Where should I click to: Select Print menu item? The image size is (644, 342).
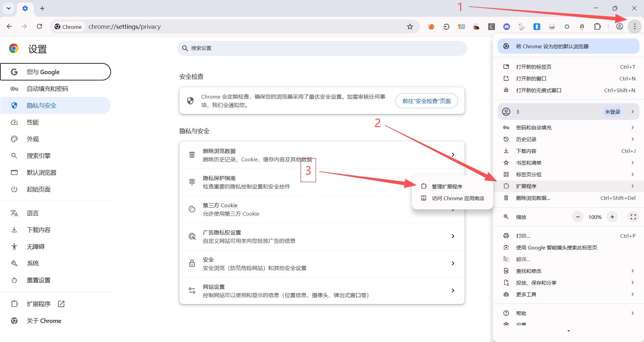point(569,236)
